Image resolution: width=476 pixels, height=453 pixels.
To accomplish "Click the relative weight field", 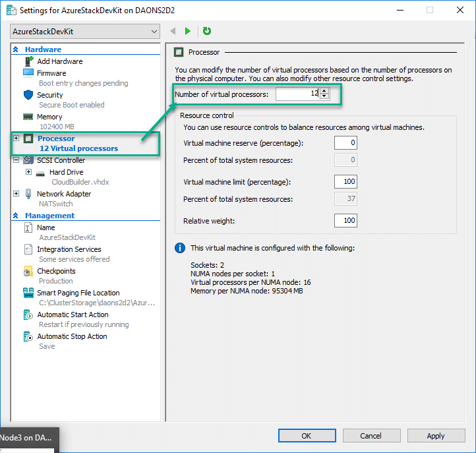I will 345,220.
